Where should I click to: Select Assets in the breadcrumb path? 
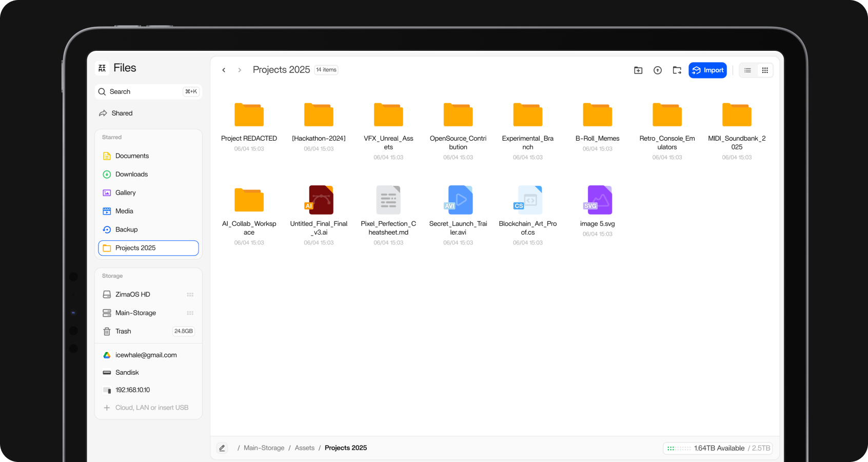click(x=304, y=448)
